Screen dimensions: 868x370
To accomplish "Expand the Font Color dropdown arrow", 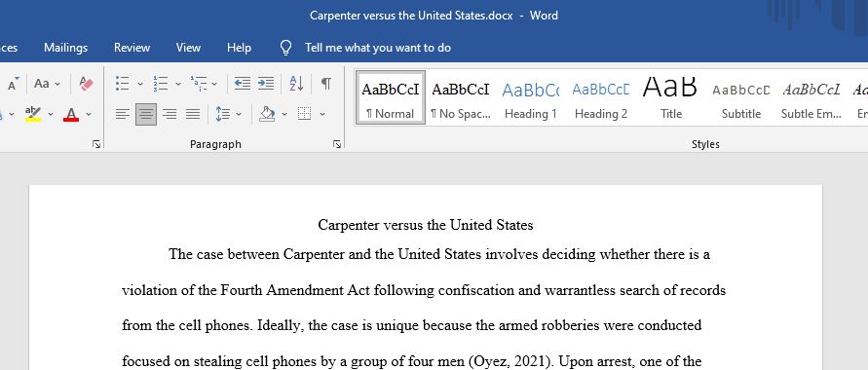I will point(89,115).
